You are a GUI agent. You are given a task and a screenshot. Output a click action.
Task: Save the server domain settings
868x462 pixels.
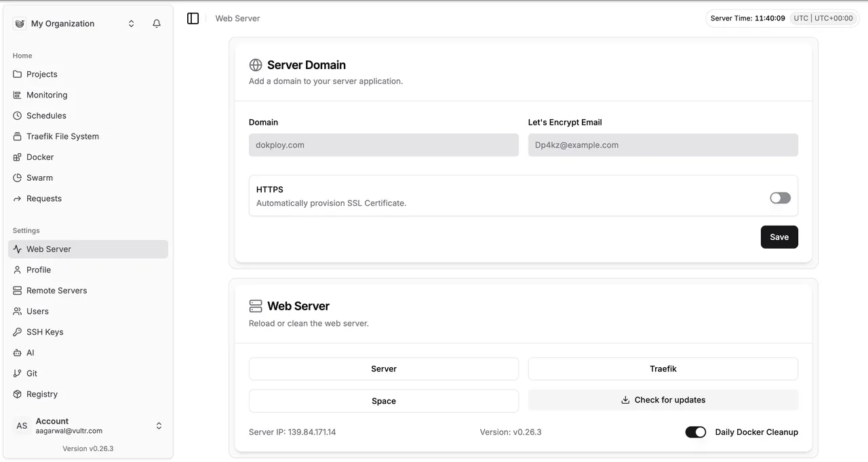click(779, 237)
